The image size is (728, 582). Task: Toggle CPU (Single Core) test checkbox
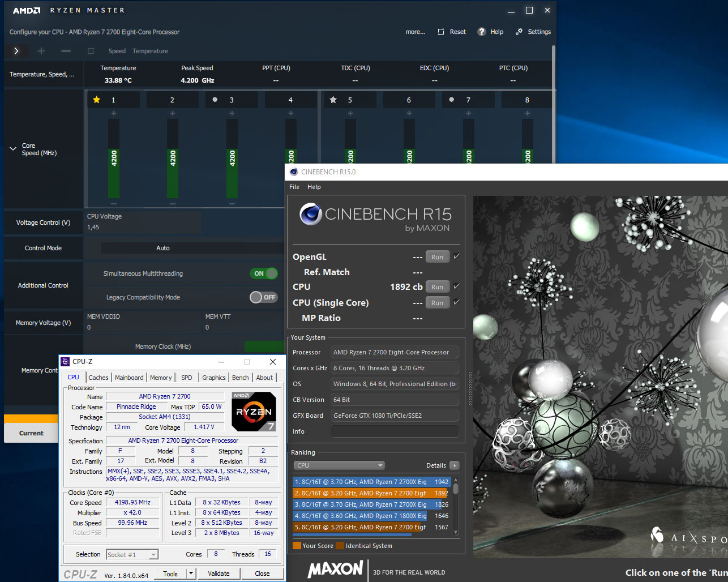[x=456, y=302]
